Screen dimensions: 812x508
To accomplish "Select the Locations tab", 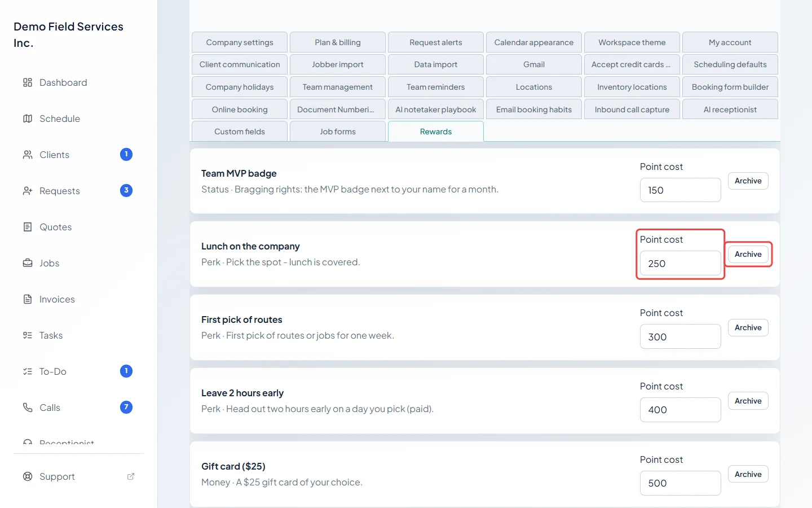I will pos(534,87).
